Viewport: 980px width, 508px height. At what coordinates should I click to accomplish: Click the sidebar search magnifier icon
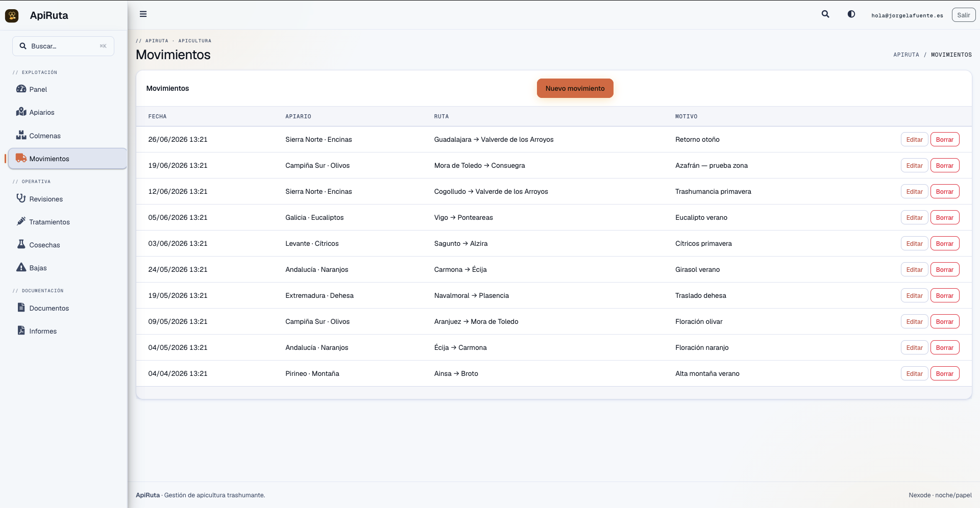click(x=23, y=46)
